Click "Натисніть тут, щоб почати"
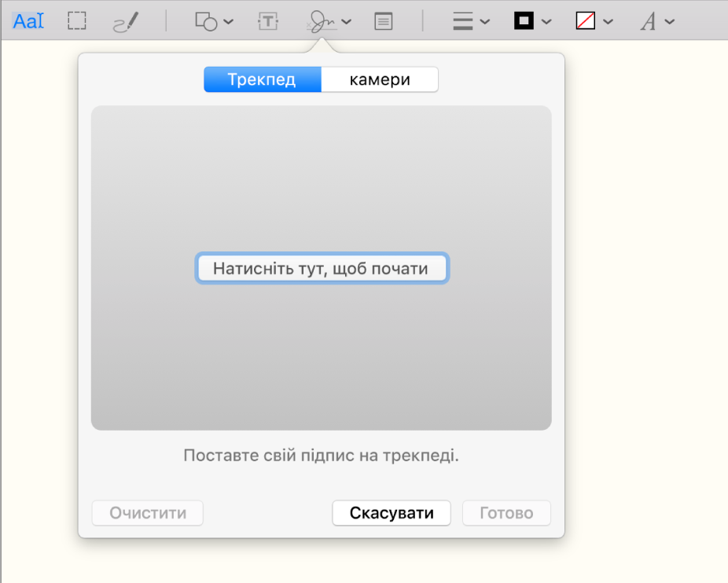The width and height of the screenshot is (728, 583). (x=322, y=268)
